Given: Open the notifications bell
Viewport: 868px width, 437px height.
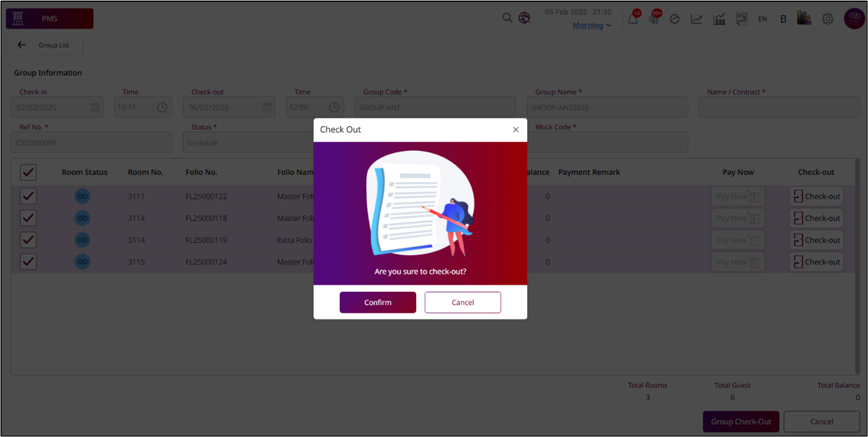Looking at the screenshot, I should pyautogui.click(x=633, y=19).
